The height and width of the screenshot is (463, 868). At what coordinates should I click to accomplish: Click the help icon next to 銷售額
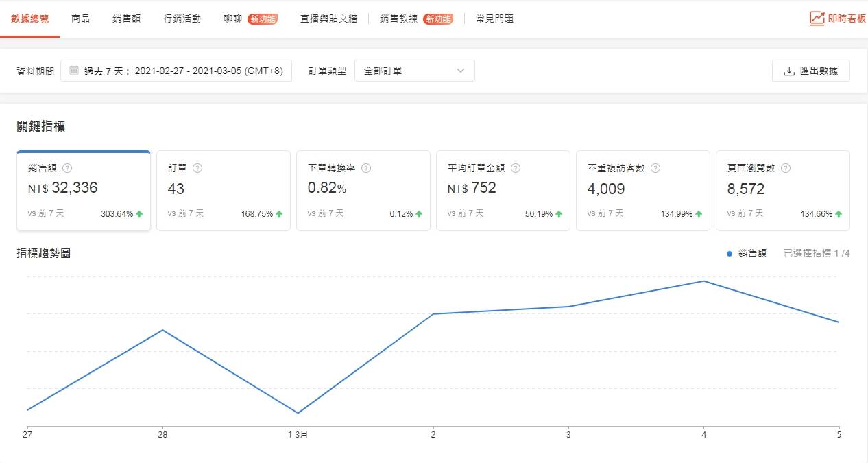pos(67,168)
